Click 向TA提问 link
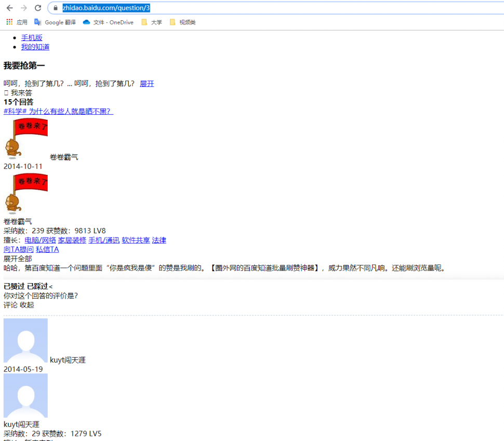The image size is (504, 441). coord(18,249)
